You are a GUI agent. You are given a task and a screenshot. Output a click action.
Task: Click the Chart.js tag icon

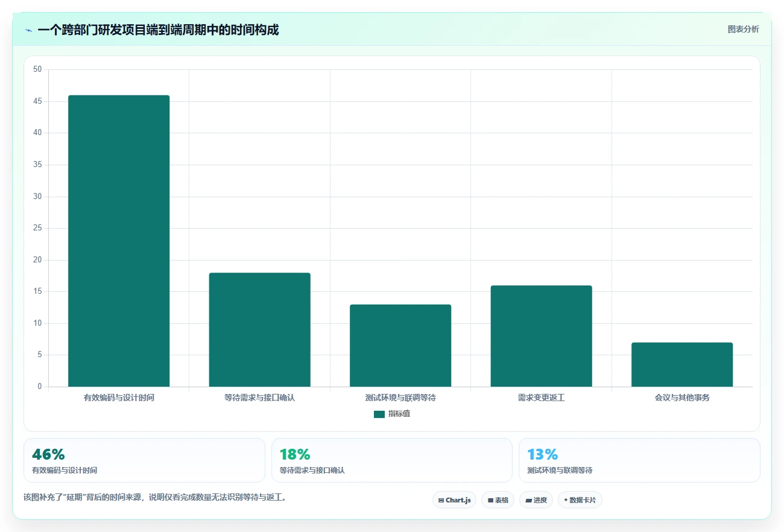(x=441, y=500)
